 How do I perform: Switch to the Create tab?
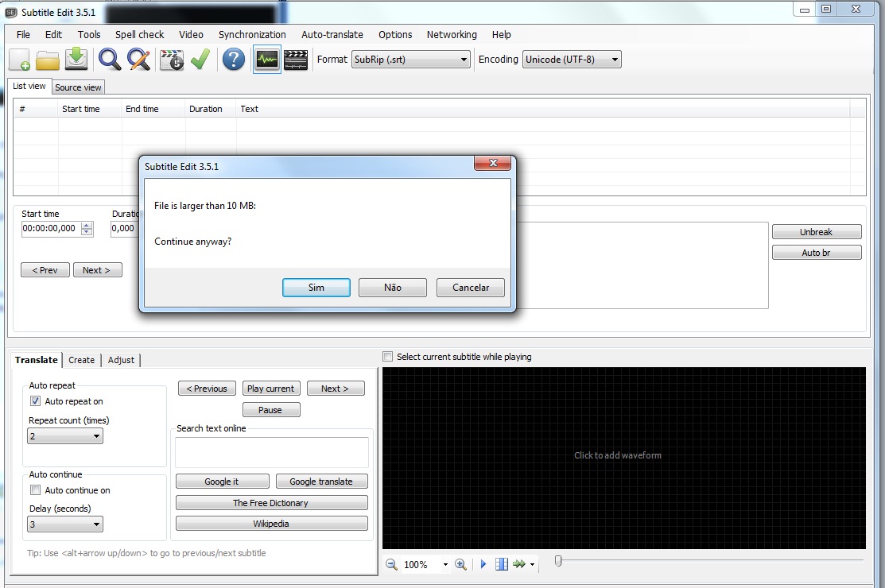click(x=81, y=360)
